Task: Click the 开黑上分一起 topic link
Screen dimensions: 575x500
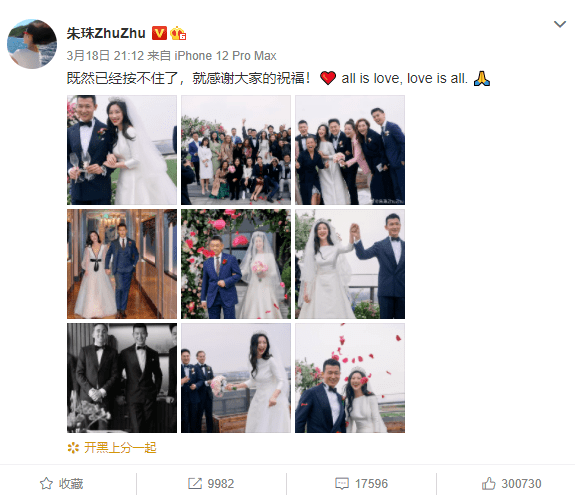Action: [120, 448]
